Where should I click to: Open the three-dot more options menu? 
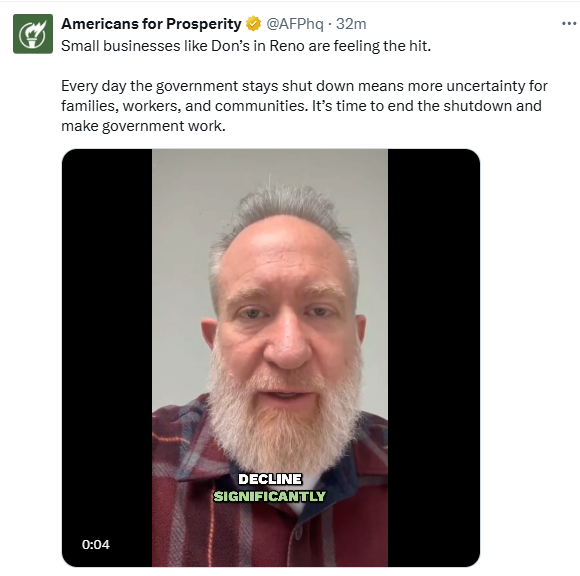(569, 24)
